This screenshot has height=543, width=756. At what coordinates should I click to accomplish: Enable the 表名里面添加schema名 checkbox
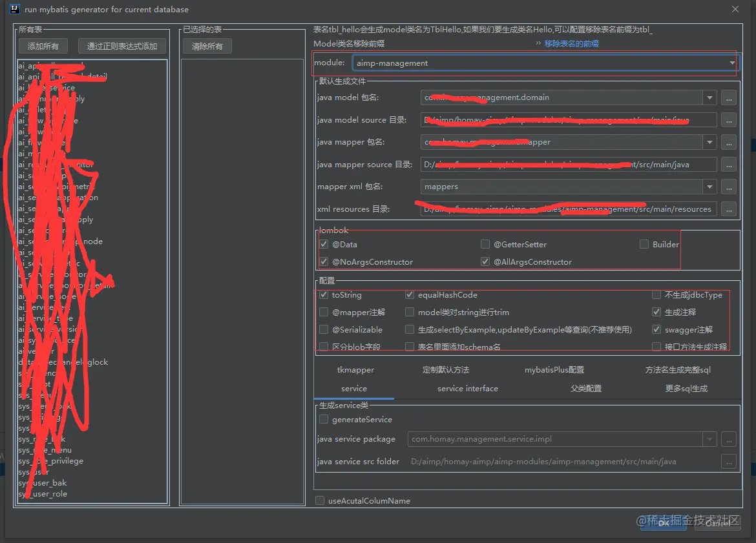[410, 347]
